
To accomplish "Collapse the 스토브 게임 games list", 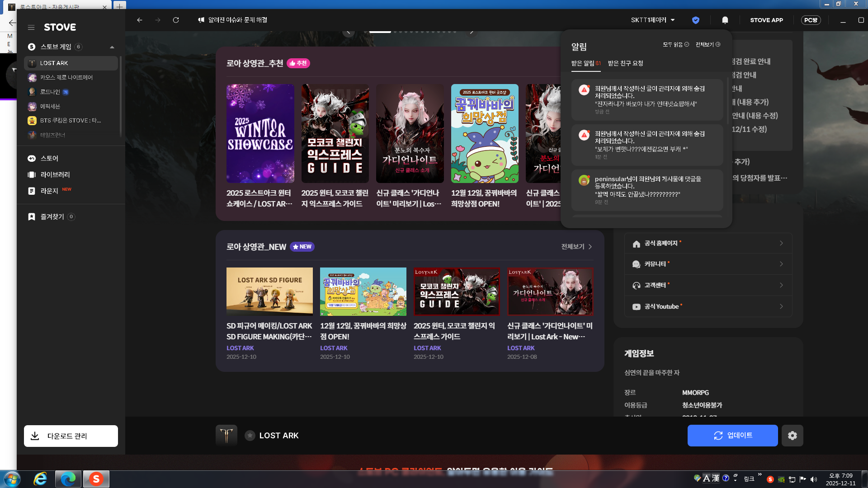I will [112, 47].
